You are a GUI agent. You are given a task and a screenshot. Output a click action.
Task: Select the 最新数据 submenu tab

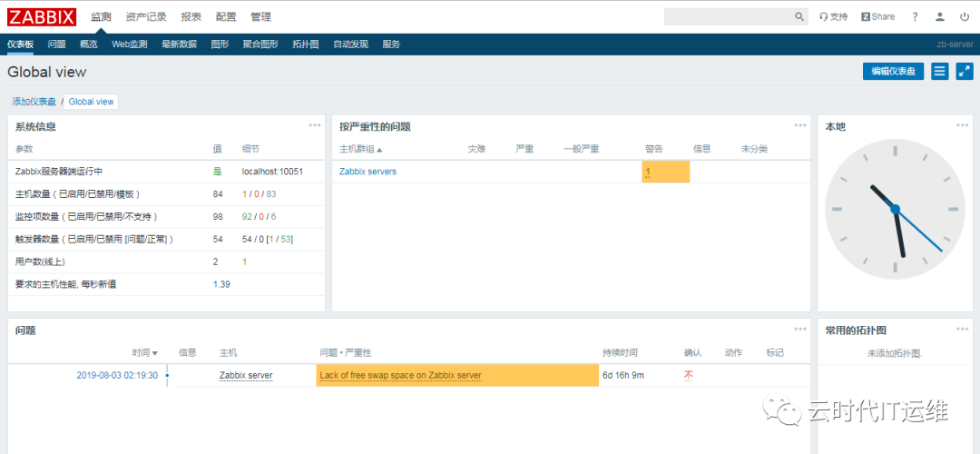[x=180, y=44]
